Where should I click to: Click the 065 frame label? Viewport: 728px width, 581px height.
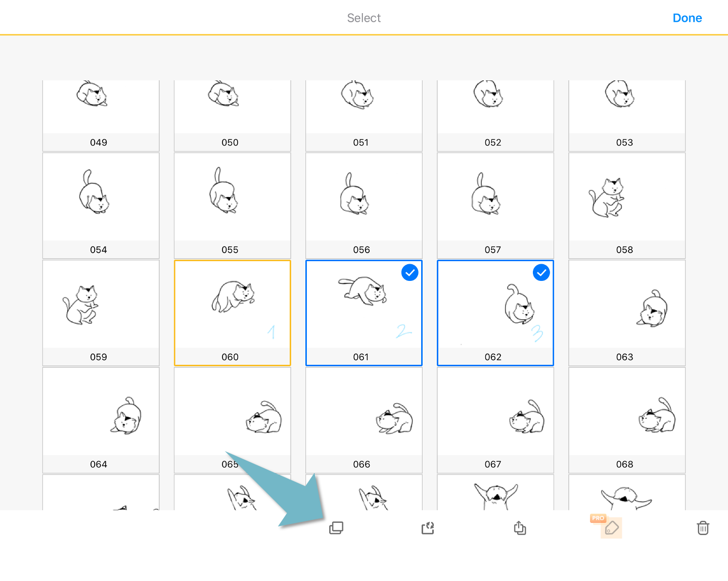(x=230, y=464)
